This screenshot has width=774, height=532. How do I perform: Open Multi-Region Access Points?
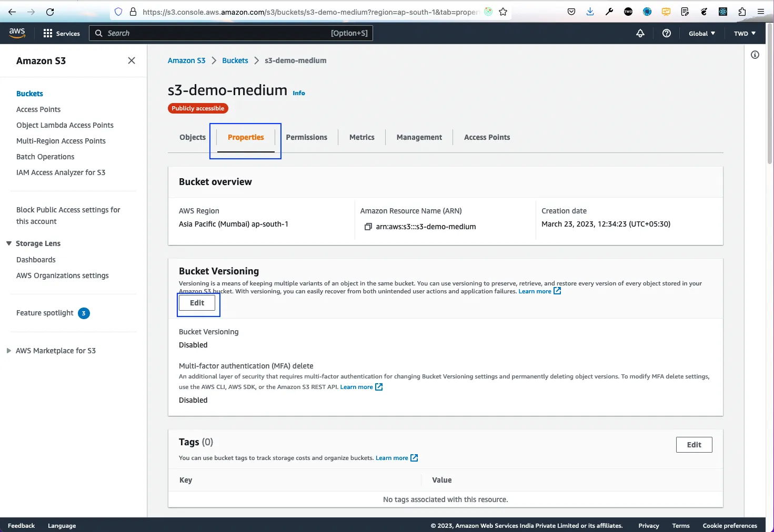61,141
